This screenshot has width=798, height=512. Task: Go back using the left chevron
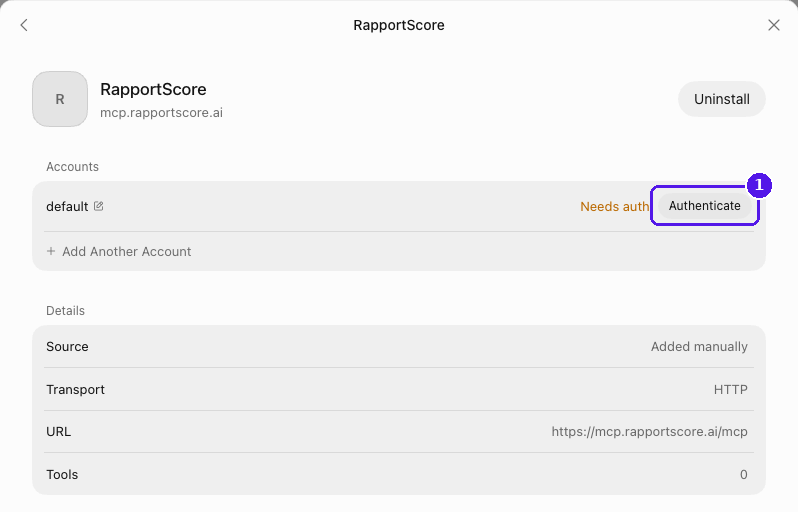click(x=24, y=25)
